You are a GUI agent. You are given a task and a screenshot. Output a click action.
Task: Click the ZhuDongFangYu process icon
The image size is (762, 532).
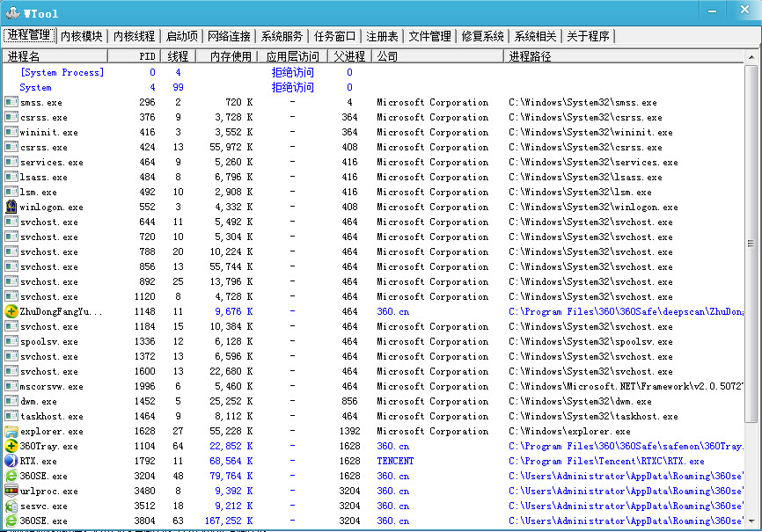[11, 311]
